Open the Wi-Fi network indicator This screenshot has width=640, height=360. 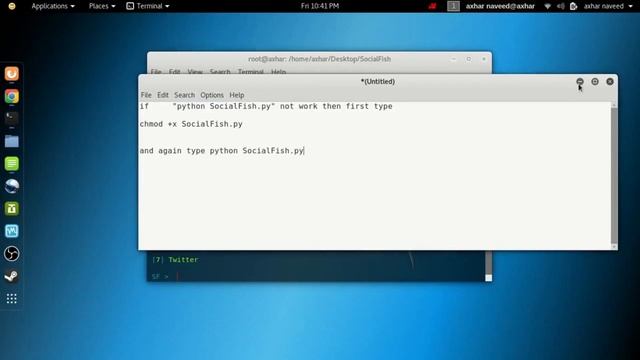(x=548, y=6)
